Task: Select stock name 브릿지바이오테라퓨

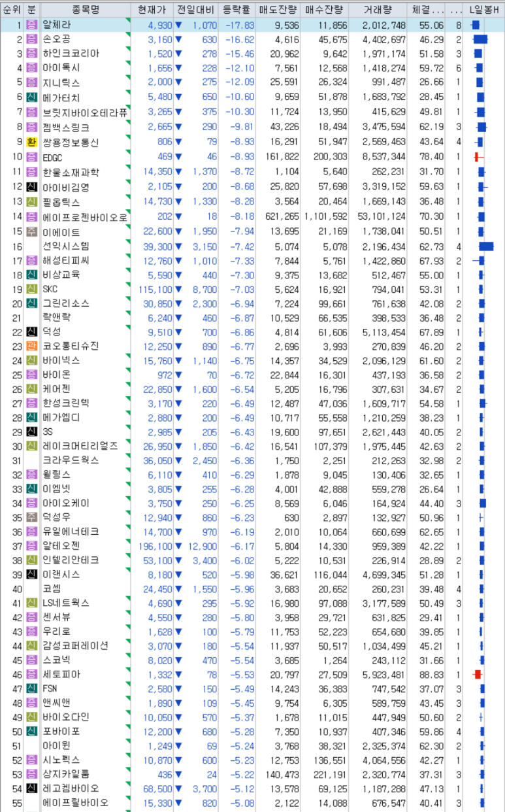Action: pyautogui.click(x=84, y=112)
